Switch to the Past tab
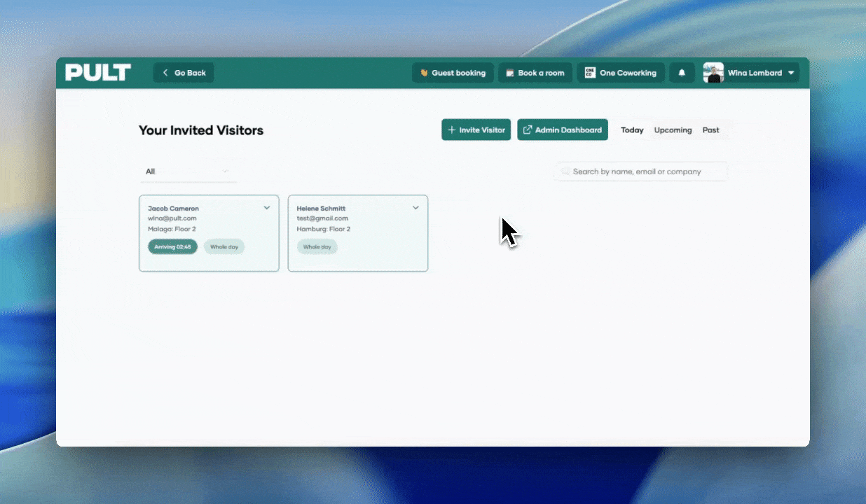This screenshot has height=504, width=866. click(710, 130)
